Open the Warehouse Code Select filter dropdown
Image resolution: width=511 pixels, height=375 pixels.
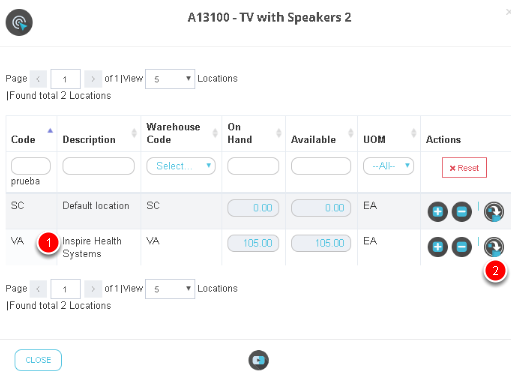point(181,166)
